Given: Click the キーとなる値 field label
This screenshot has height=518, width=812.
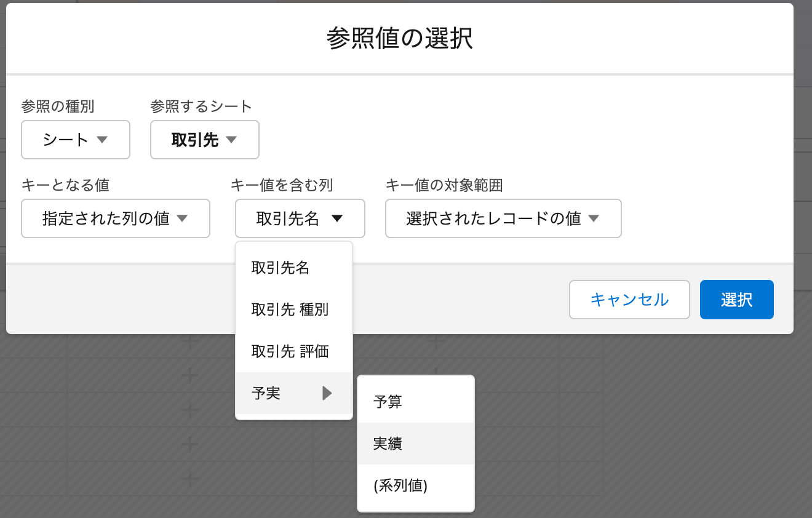Looking at the screenshot, I should click(x=65, y=185).
